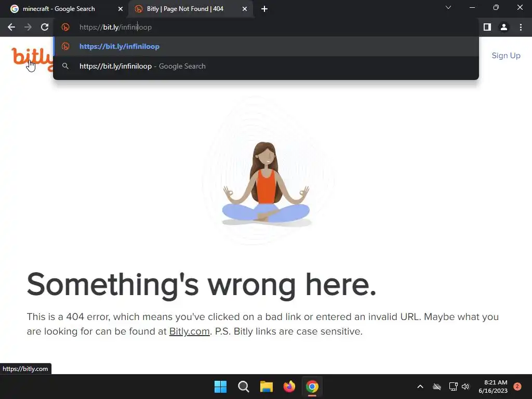Close the Bitly Page Not Found tab
Image resolution: width=532 pixels, height=399 pixels.
pos(245,9)
